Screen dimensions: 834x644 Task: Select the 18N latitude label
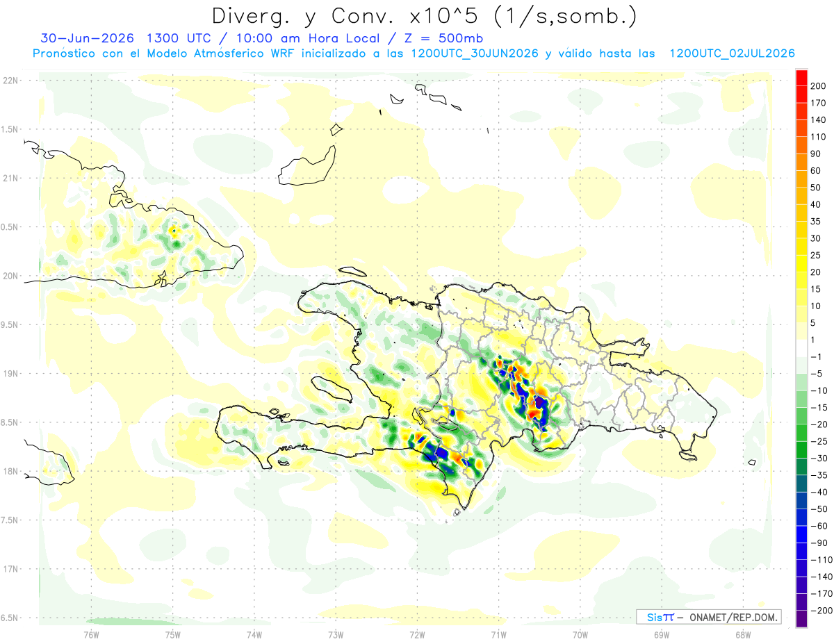click(10, 471)
